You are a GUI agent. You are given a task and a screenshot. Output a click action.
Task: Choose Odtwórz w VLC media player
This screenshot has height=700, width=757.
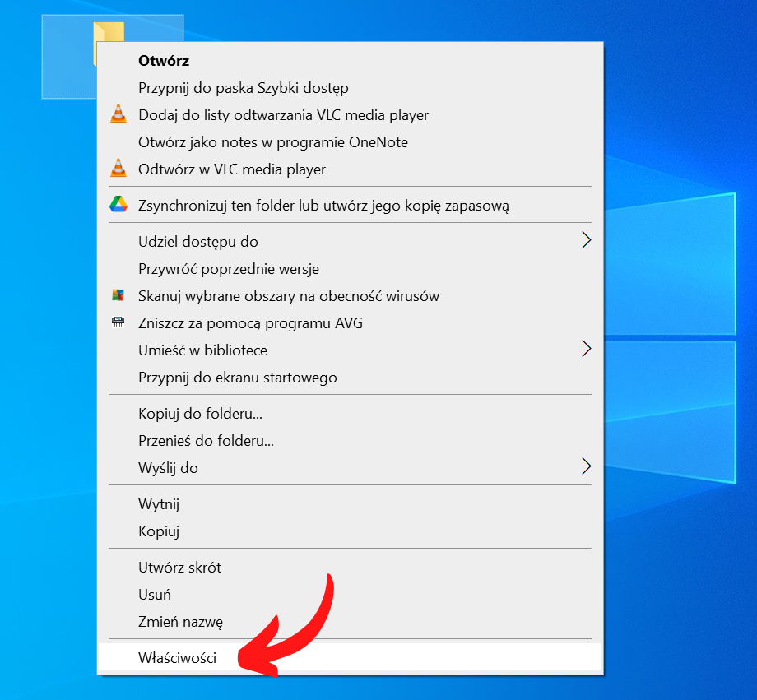point(351,169)
